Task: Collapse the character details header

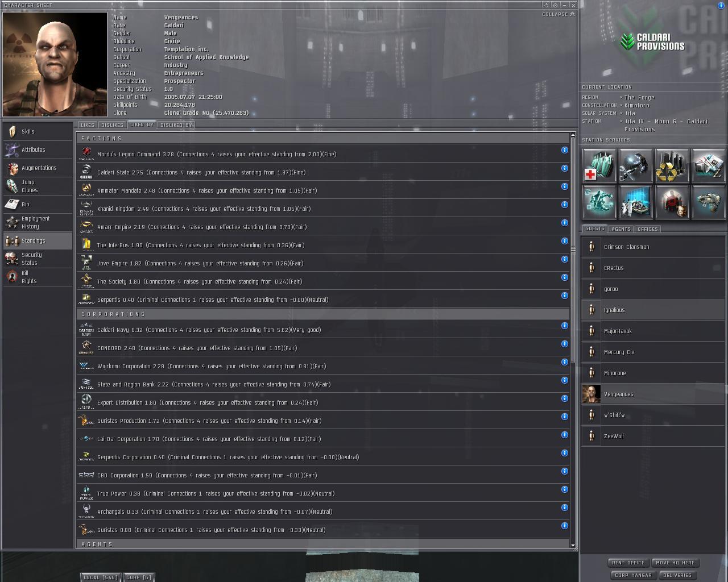Action: click(x=558, y=14)
